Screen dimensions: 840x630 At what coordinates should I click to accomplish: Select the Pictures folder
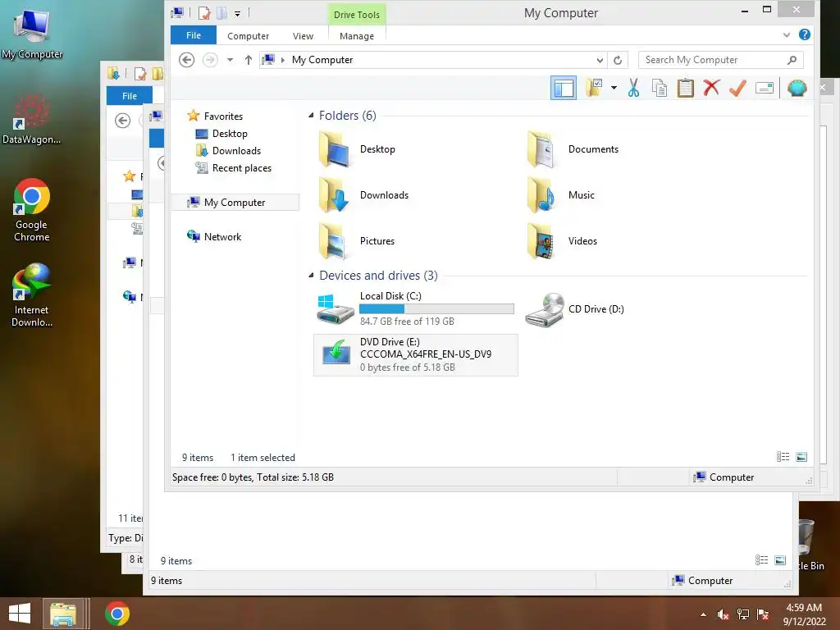point(356,241)
